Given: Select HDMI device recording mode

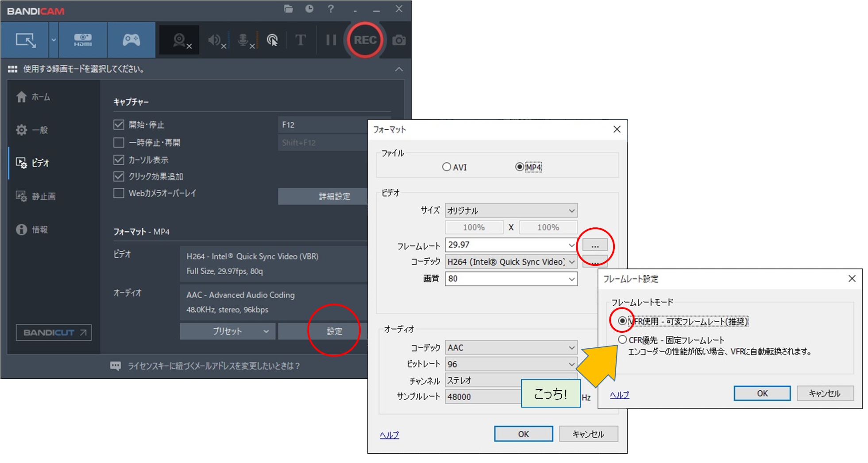Looking at the screenshot, I should coord(83,40).
